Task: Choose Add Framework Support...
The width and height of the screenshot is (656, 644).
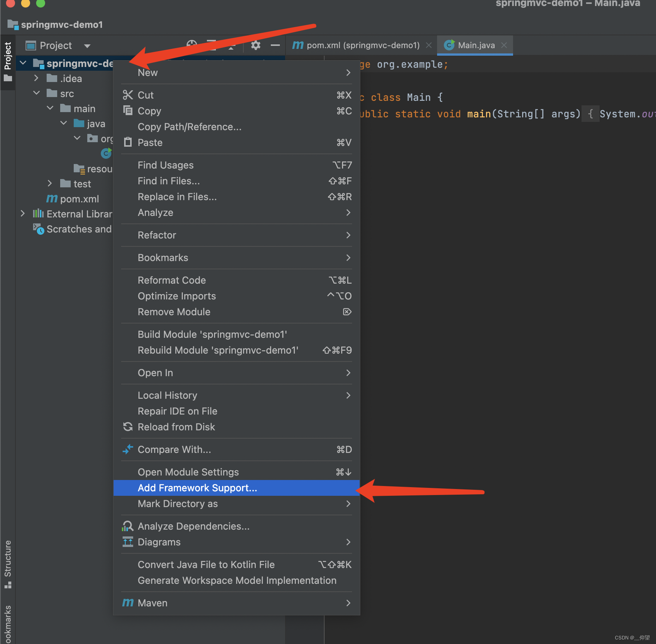Action: (x=237, y=488)
